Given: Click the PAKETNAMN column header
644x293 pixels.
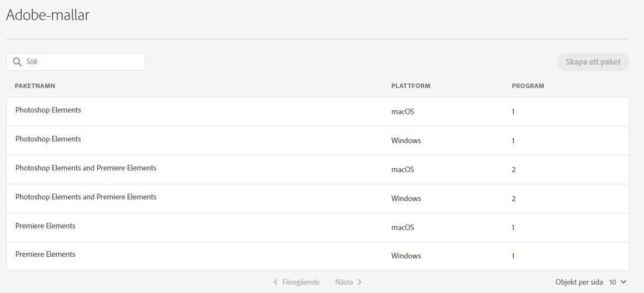Looking at the screenshot, I should (35, 86).
